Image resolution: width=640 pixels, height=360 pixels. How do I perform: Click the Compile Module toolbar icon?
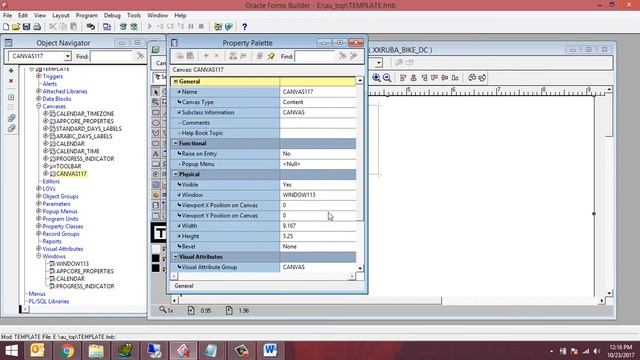(107, 27)
